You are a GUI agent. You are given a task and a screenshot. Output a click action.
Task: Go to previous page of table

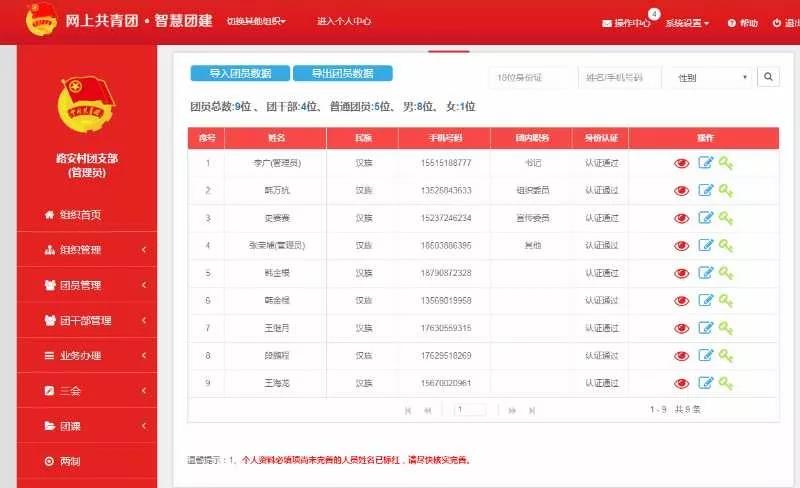point(428,410)
